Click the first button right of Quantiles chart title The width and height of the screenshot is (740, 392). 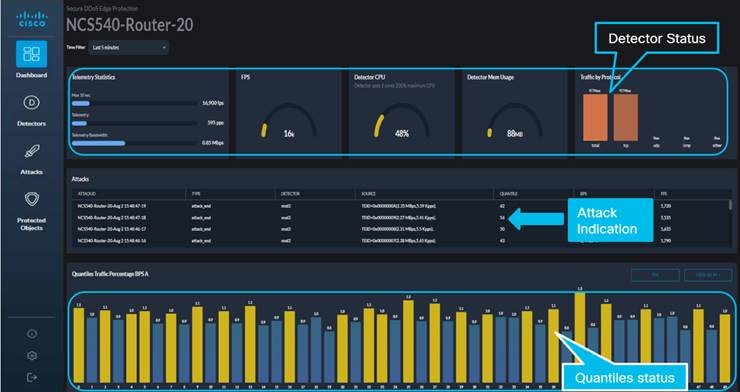[655, 275]
